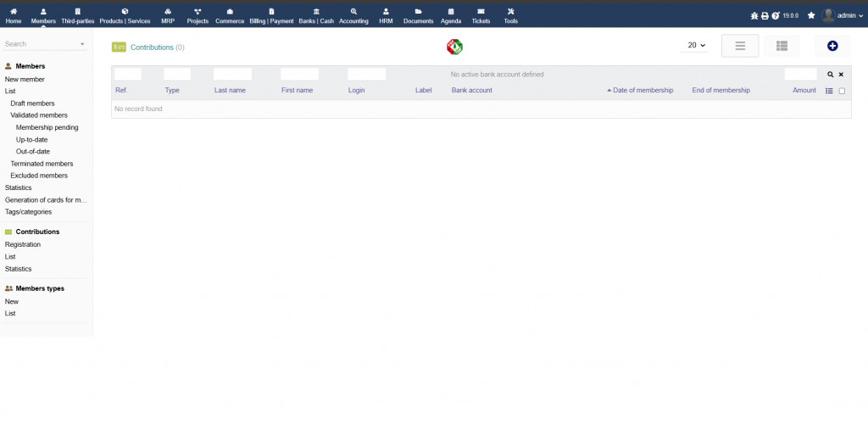Open the sidebar Search dropdown
Viewport: 868px width, 425px height.
coord(45,44)
